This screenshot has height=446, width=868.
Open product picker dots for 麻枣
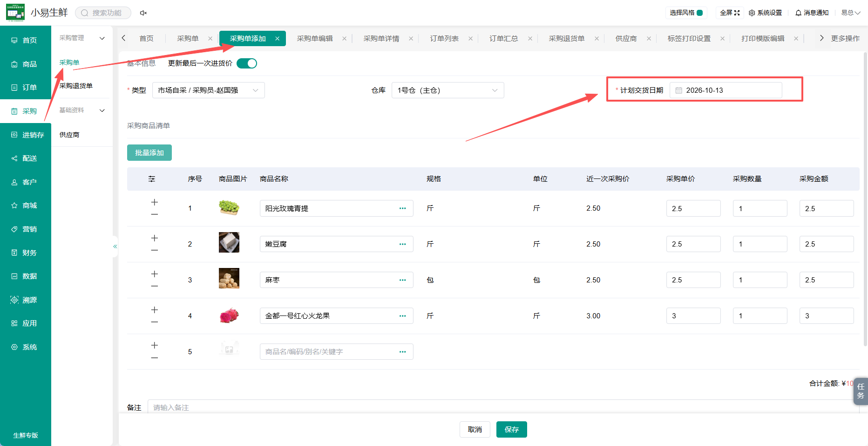403,280
